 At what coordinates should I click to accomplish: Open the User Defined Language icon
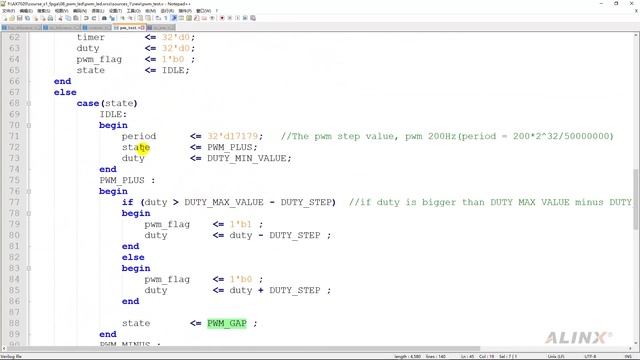[x=181, y=18]
